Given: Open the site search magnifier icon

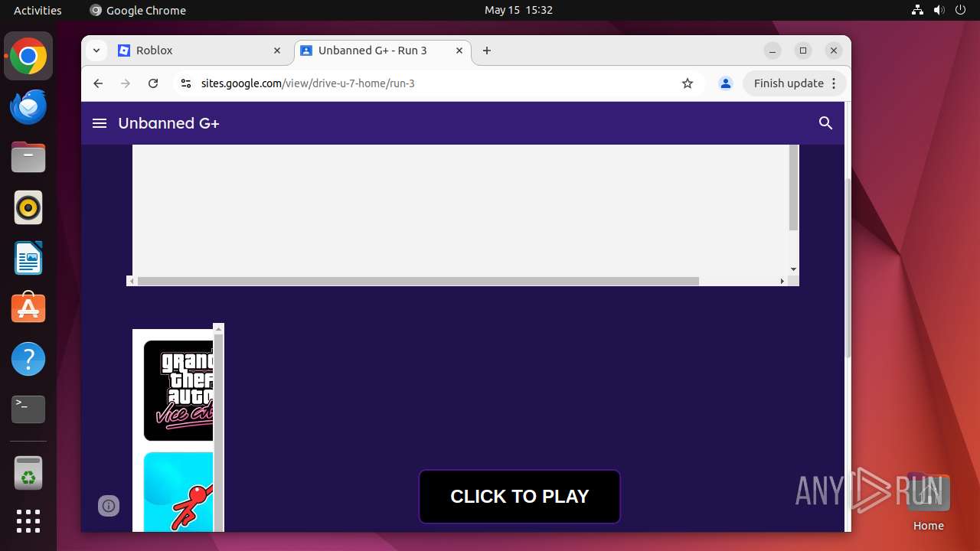Looking at the screenshot, I should (x=825, y=123).
